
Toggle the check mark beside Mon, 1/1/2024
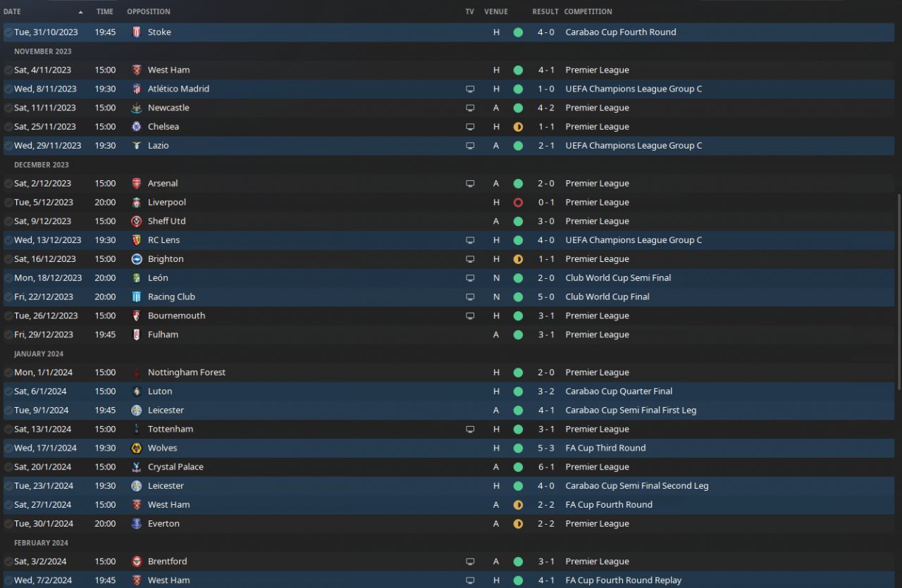tap(8, 373)
